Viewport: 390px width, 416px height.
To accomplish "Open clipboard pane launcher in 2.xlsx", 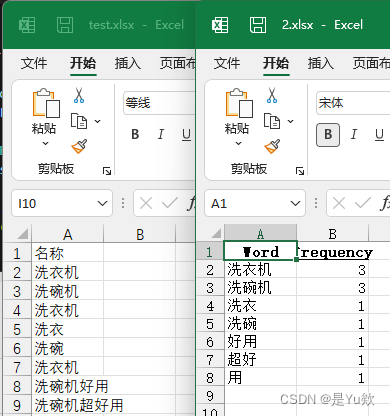I will click(x=300, y=171).
